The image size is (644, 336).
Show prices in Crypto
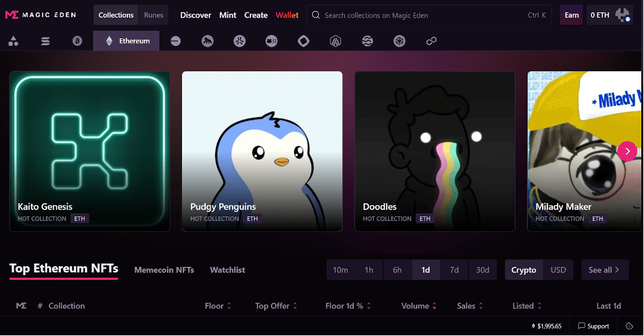(x=524, y=270)
